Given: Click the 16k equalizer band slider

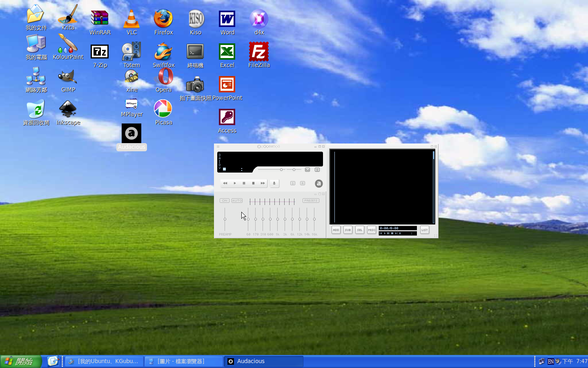Looking at the screenshot, I should click(314, 219).
